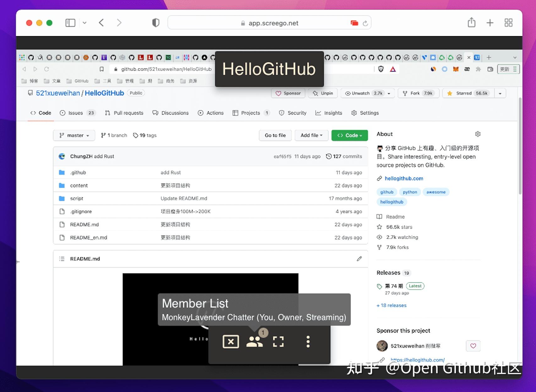Open the Screego member list panel
This screenshot has height=392, width=536.
(x=254, y=342)
